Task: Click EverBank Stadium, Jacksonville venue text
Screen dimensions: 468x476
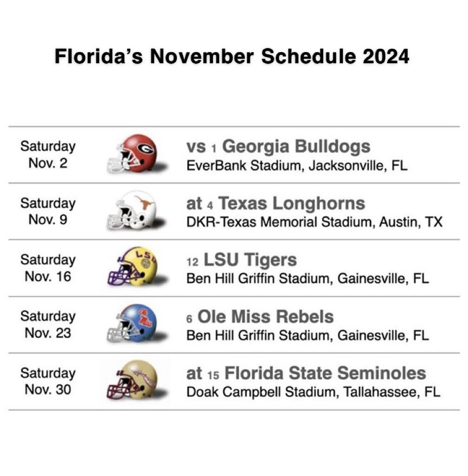Action: 297,166
